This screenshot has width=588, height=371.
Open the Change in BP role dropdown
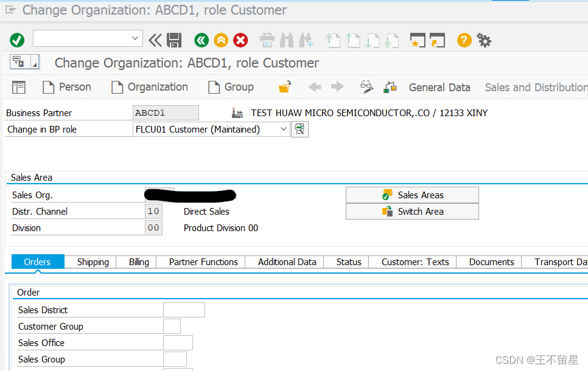click(282, 129)
